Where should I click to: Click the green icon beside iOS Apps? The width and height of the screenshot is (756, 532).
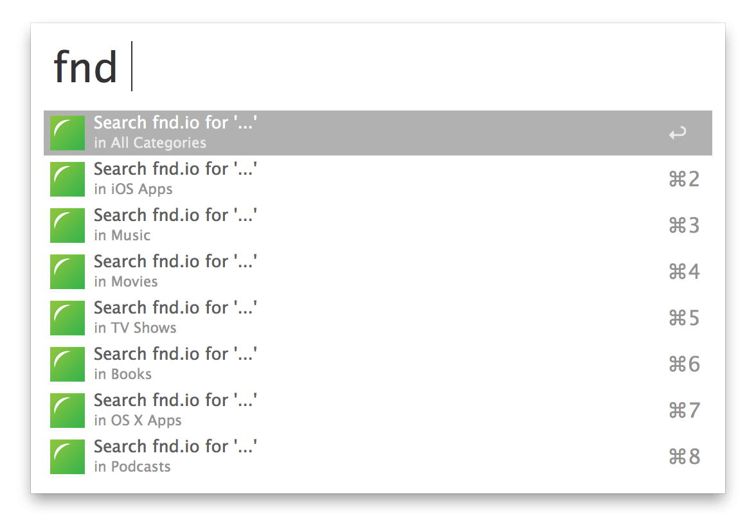coord(67,179)
